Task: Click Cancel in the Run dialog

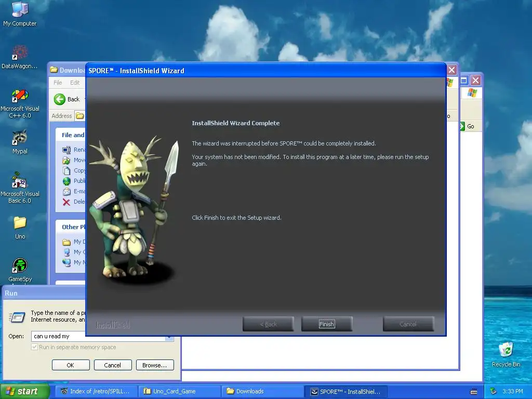Action: 113,365
